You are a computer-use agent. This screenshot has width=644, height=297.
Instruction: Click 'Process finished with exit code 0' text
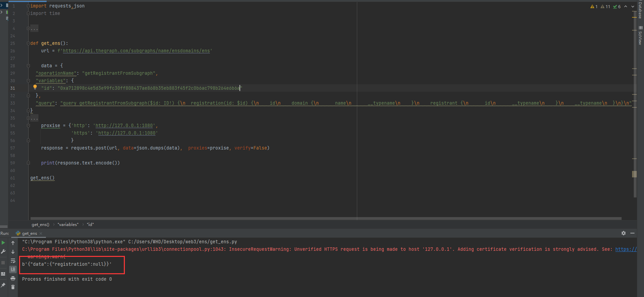[x=67, y=279]
